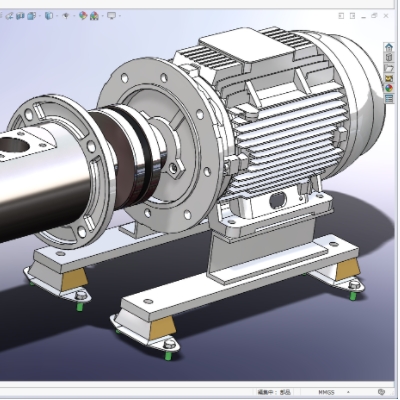400x400 pixels.
Task: Select the tan rubber mount under front rail
Action: point(162,328)
